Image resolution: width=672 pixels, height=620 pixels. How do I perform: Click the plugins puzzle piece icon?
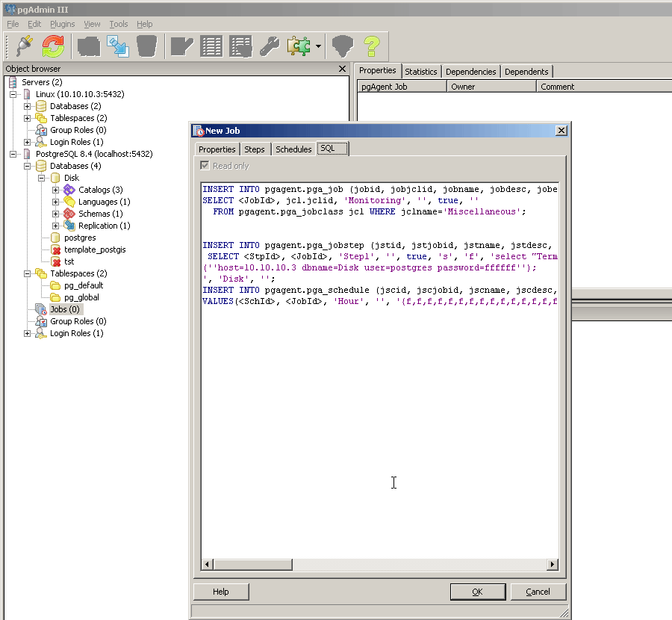pos(298,46)
